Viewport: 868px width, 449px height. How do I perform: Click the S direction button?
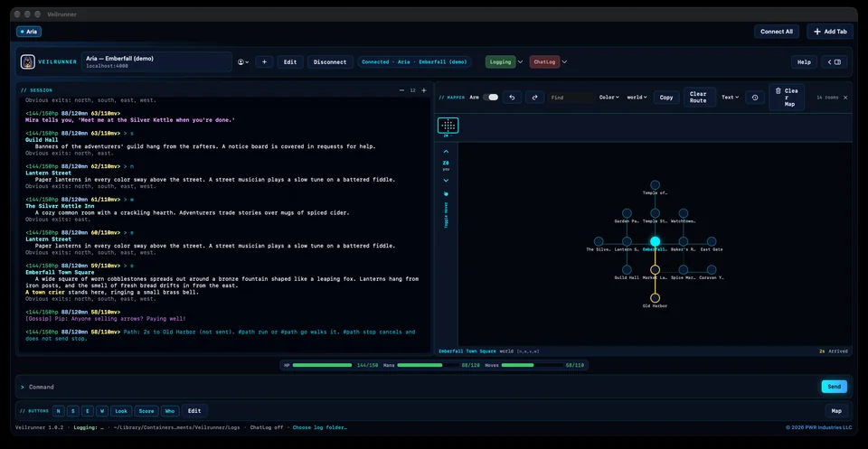point(73,411)
